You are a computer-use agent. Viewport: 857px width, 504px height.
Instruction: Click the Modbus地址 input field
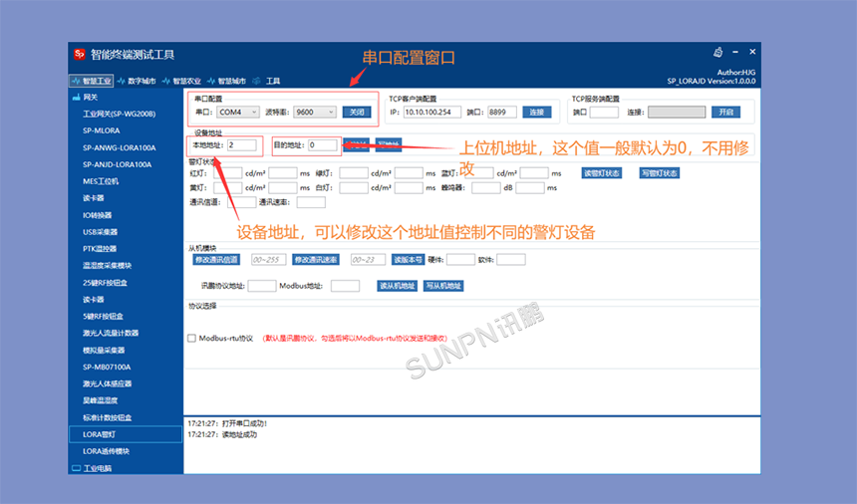(x=345, y=286)
